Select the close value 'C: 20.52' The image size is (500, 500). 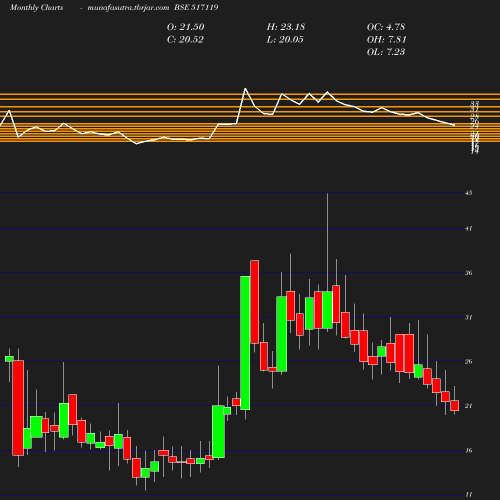[185, 40]
